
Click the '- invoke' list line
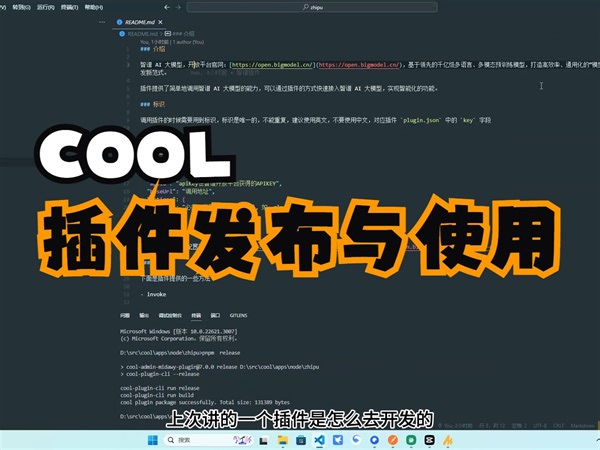pyautogui.click(x=153, y=294)
